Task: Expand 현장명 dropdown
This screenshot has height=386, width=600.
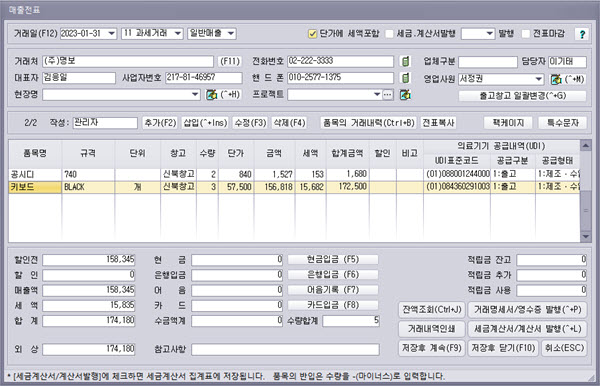Action: 195,94
